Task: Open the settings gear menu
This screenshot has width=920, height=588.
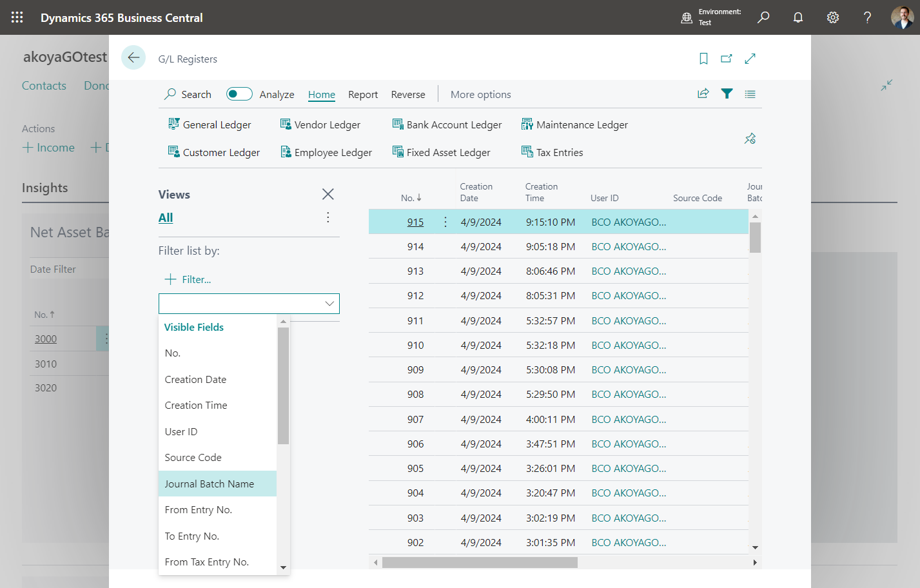Action: [833, 17]
